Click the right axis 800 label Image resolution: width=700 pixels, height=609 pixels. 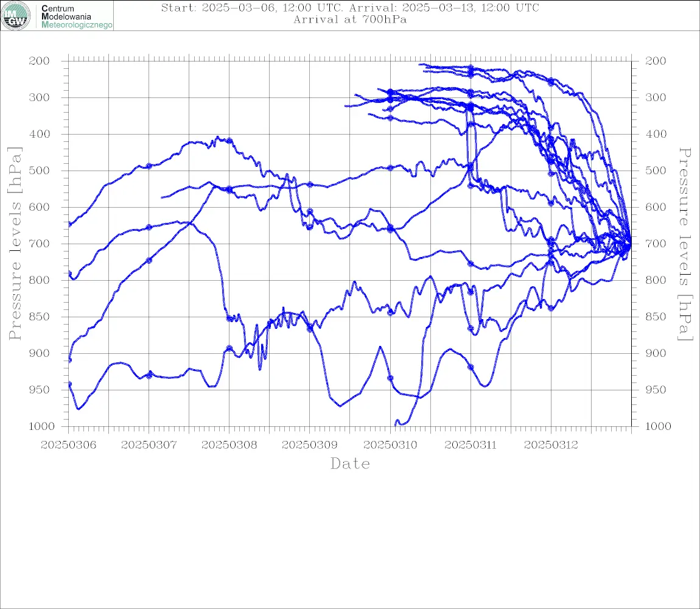(656, 280)
